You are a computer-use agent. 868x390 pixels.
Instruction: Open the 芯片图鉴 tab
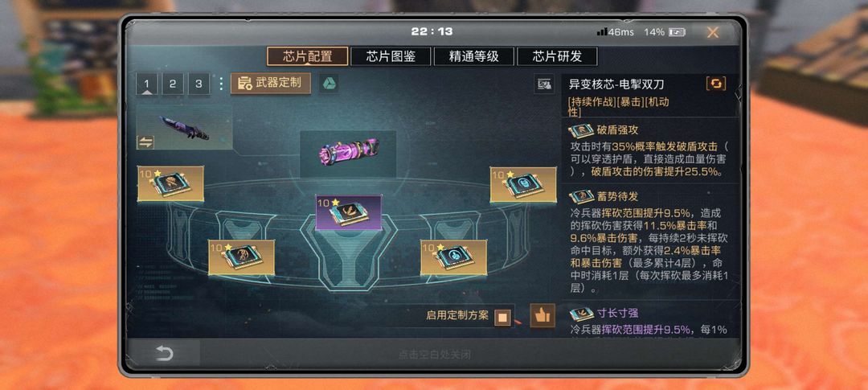coord(391,56)
